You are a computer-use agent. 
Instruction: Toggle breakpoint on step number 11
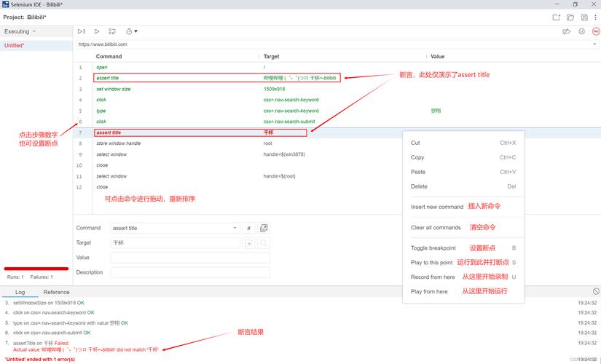coord(79,176)
